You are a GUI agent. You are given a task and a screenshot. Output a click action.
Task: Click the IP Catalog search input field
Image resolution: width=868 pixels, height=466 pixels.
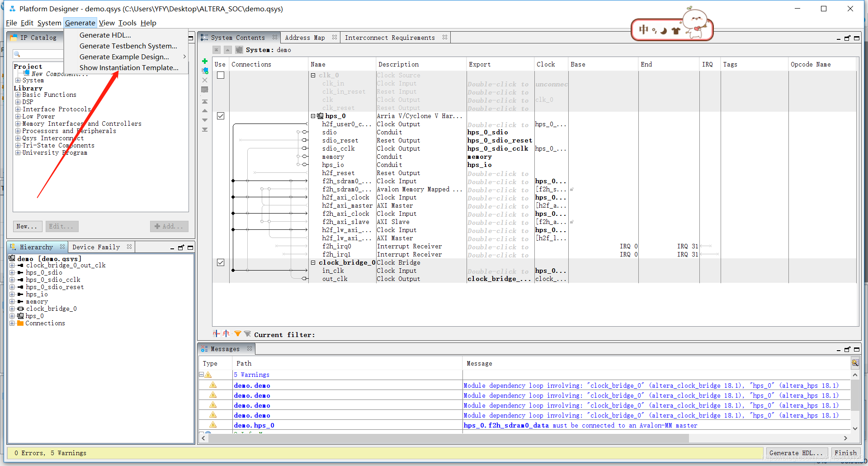tap(38, 54)
